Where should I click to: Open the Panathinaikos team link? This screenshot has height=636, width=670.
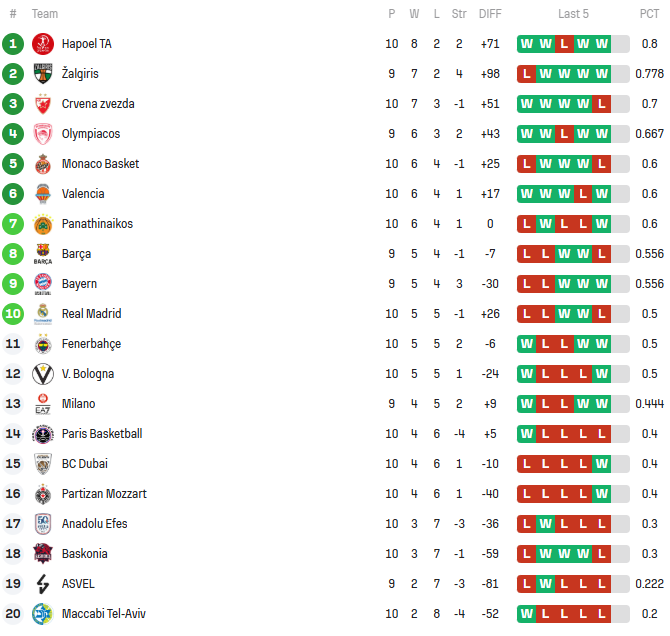pyautogui.click(x=97, y=224)
